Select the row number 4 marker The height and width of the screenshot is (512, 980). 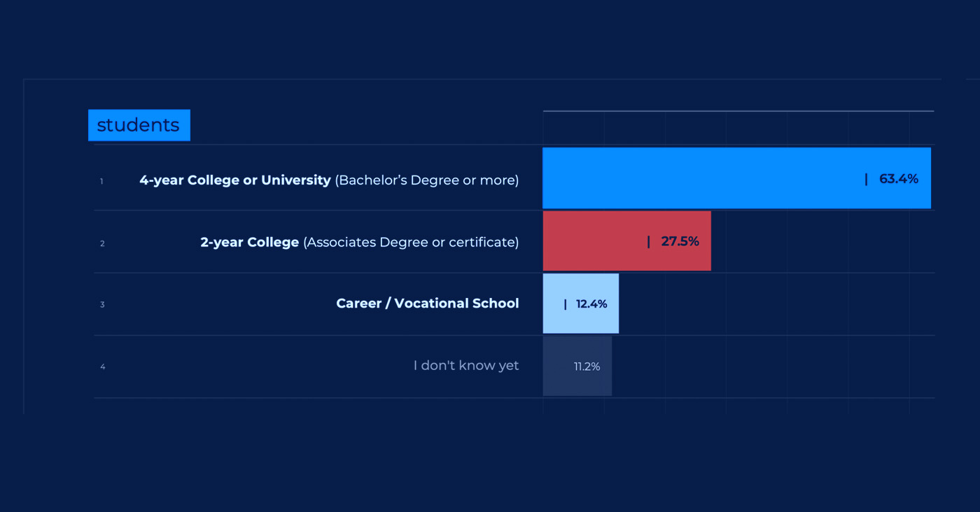point(102,367)
